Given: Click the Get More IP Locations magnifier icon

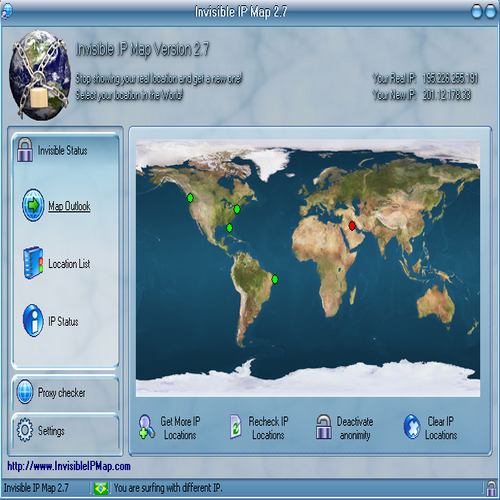Looking at the screenshot, I should coord(147,426).
